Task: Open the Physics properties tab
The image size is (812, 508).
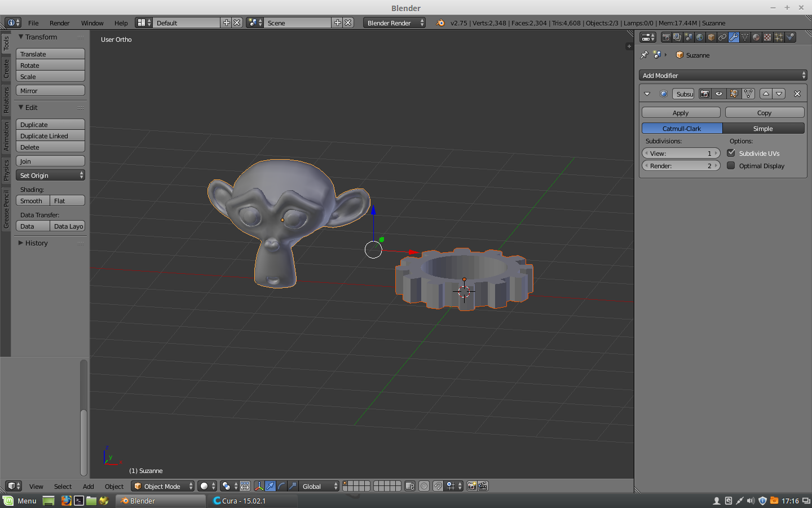Action: (790, 37)
